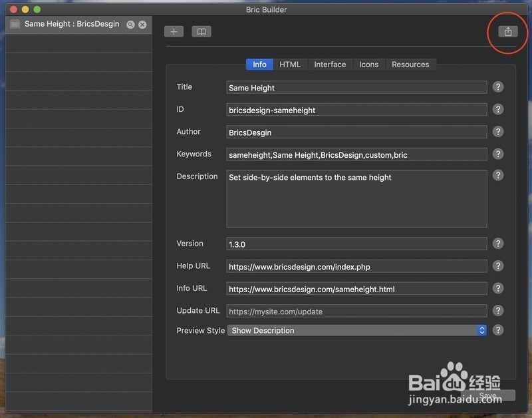The image size is (532, 418).
Task: Click into the Description text area
Action: (x=357, y=199)
